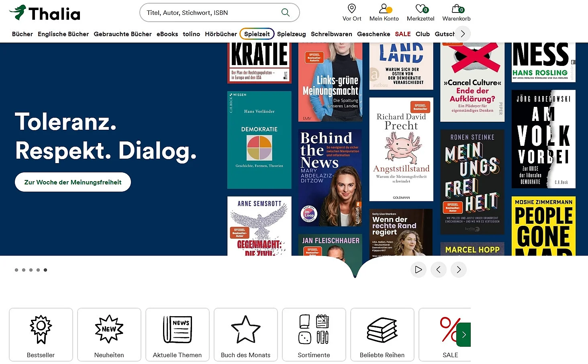Expand more navigation menu items
The height and width of the screenshot is (364, 588).
(463, 34)
